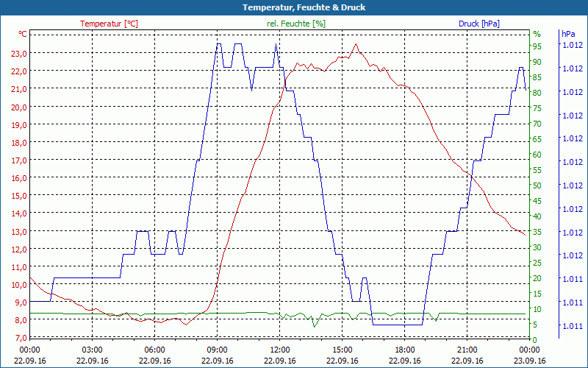Select the 15:00 time axis label
588x368 pixels.
tap(343, 350)
